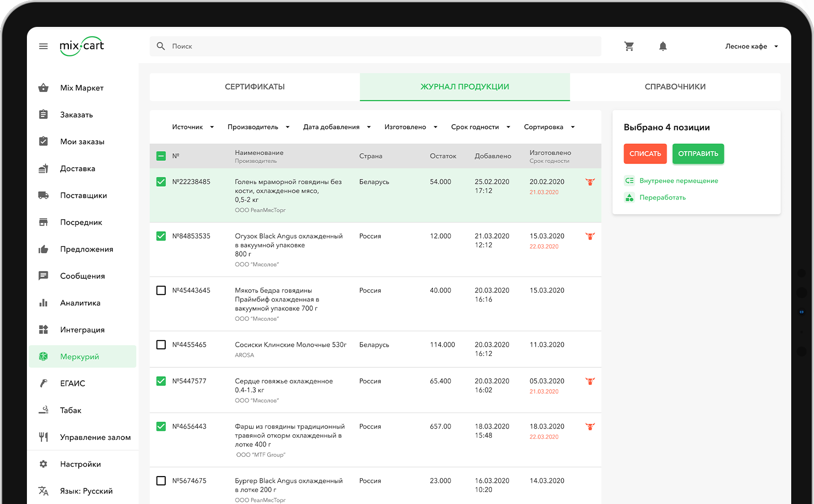The width and height of the screenshot is (814, 504).
Task: Uncheck row №84853535 checkbox
Action: 161,236
